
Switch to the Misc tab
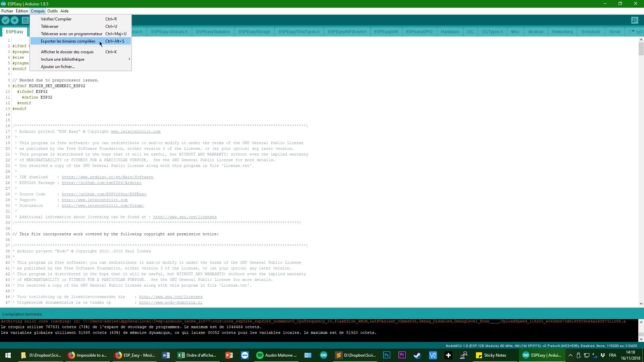click(515, 32)
